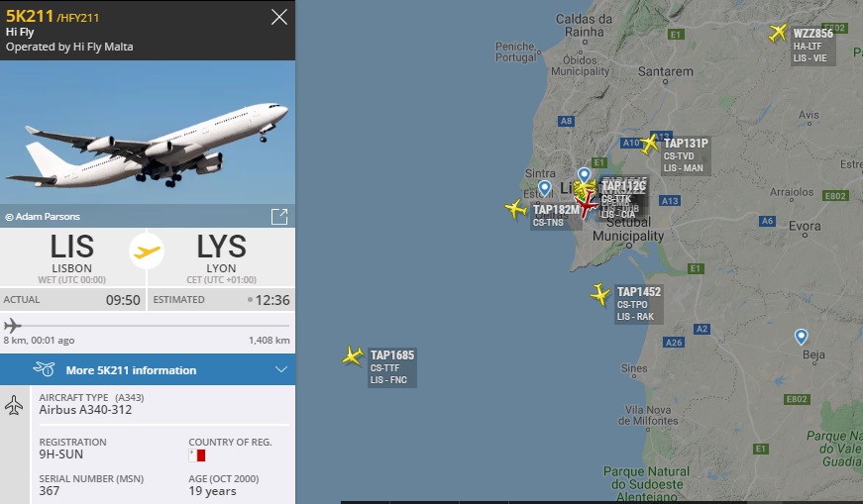Select the TAP131P plane icon

click(649, 145)
